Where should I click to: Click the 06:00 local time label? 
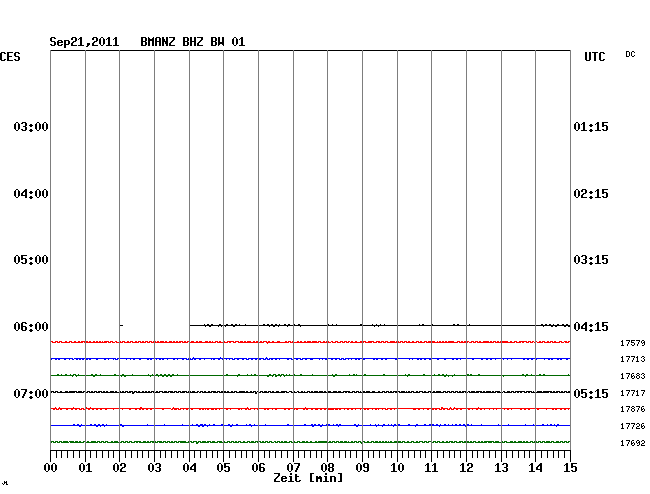point(31,327)
